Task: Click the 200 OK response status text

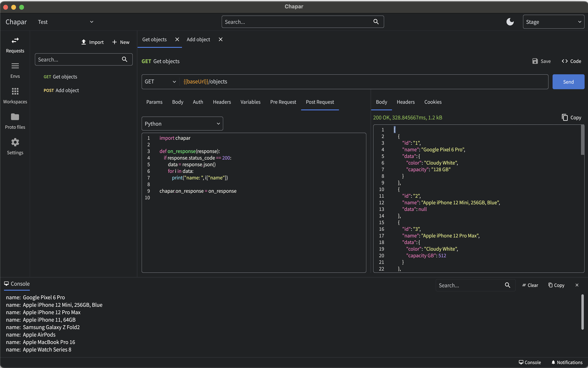Action: point(408,118)
